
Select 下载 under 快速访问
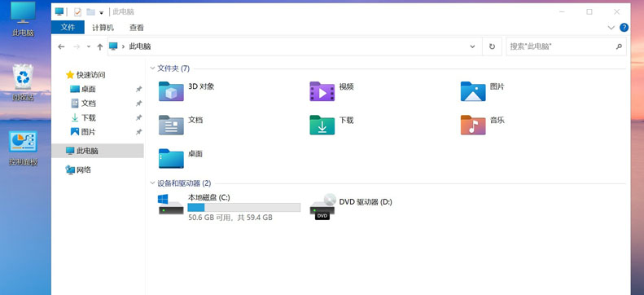coord(83,117)
